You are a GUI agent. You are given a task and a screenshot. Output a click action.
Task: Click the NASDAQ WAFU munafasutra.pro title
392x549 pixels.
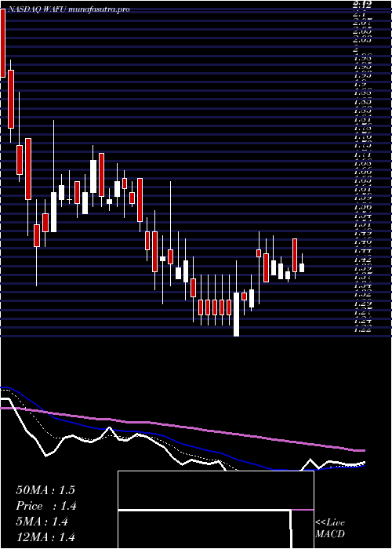coord(68,9)
